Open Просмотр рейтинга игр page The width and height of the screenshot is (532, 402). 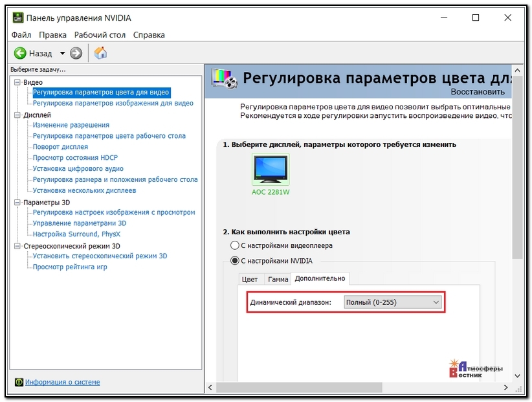(x=70, y=267)
